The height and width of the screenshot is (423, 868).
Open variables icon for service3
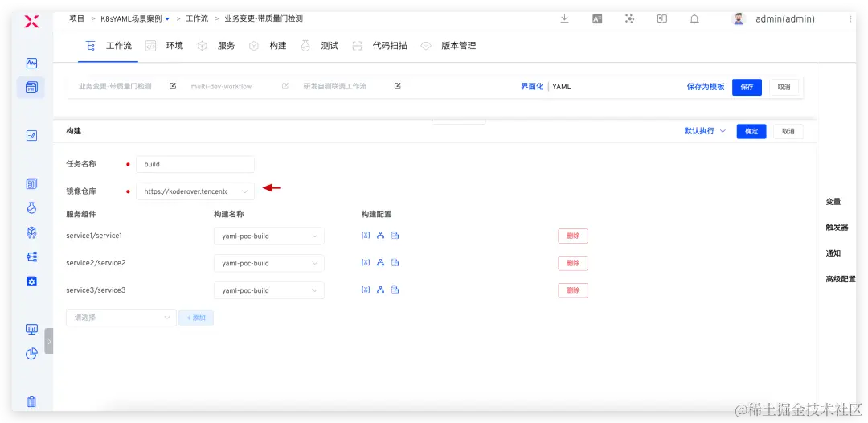click(x=366, y=290)
